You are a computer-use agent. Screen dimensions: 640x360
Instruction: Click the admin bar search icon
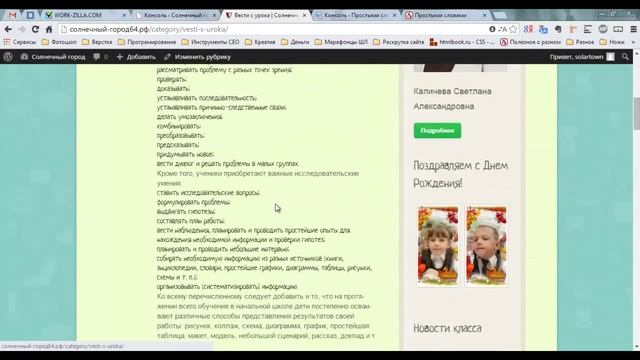tap(625, 57)
